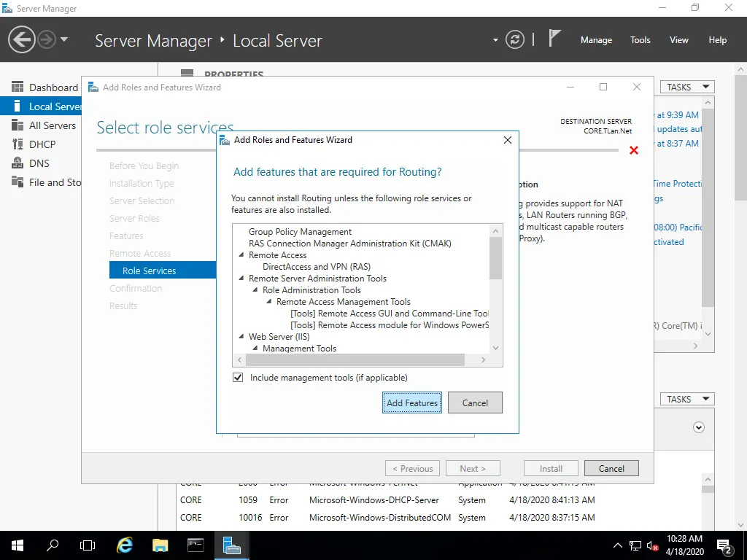Click the wizard Previous button
The width and height of the screenshot is (747, 560).
[x=413, y=469]
